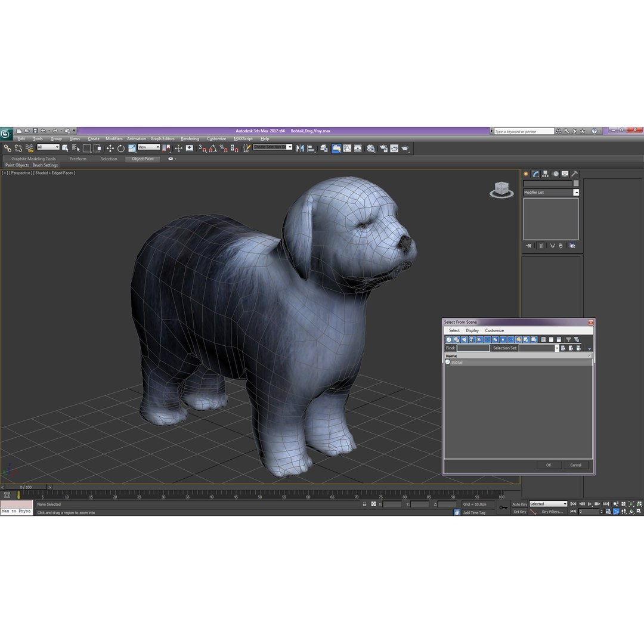Image resolution: width=644 pixels, height=644 pixels.
Task: Open the Layer Manager
Action: point(324,148)
